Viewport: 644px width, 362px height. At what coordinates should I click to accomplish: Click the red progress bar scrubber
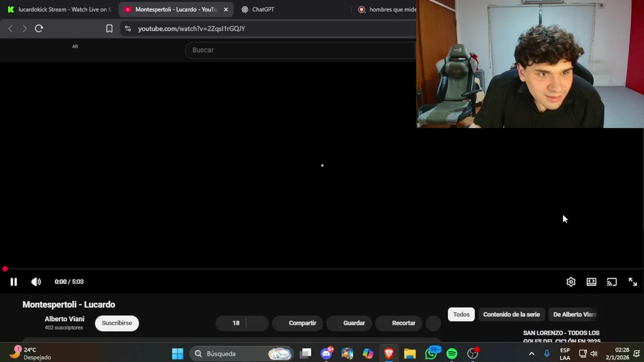(5, 269)
